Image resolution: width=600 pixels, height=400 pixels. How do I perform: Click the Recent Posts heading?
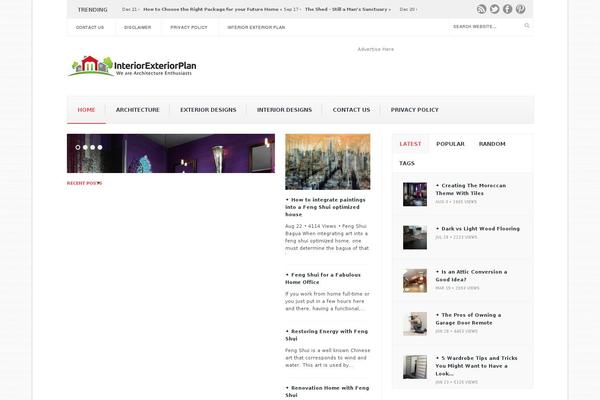(x=84, y=183)
